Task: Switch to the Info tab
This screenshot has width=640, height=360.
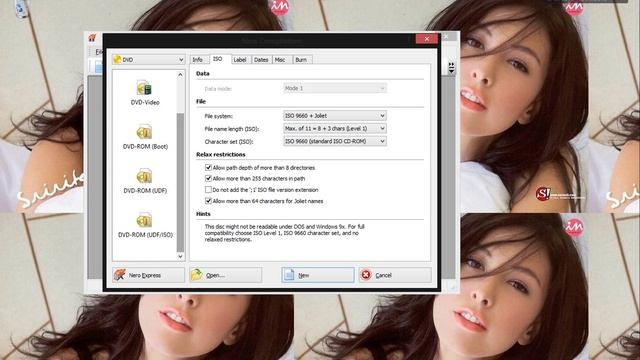Action: click(x=198, y=60)
